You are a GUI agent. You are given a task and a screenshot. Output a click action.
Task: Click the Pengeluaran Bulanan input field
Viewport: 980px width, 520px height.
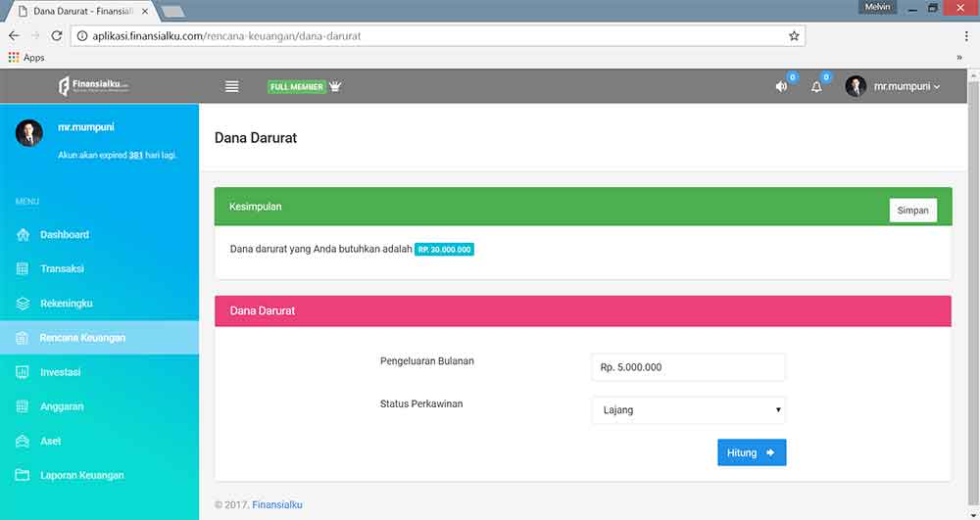[x=688, y=367]
